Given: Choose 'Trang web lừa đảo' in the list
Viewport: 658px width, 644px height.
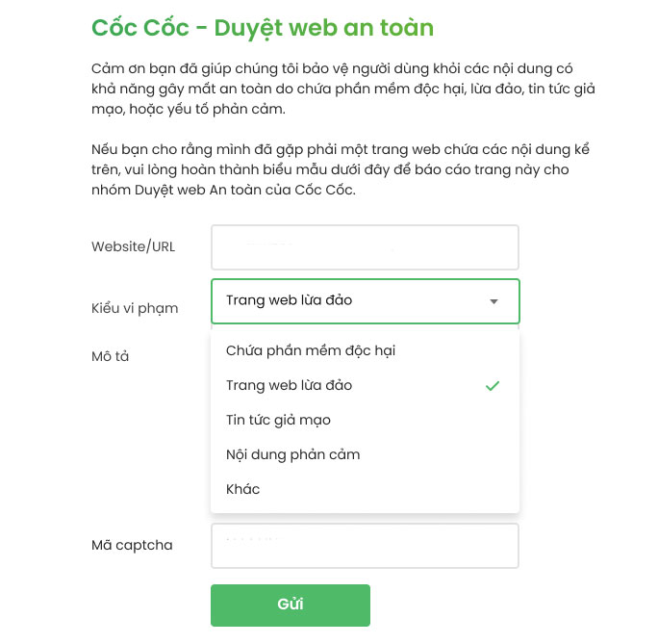Looking at the screenshot, I should tap(290, 385).
